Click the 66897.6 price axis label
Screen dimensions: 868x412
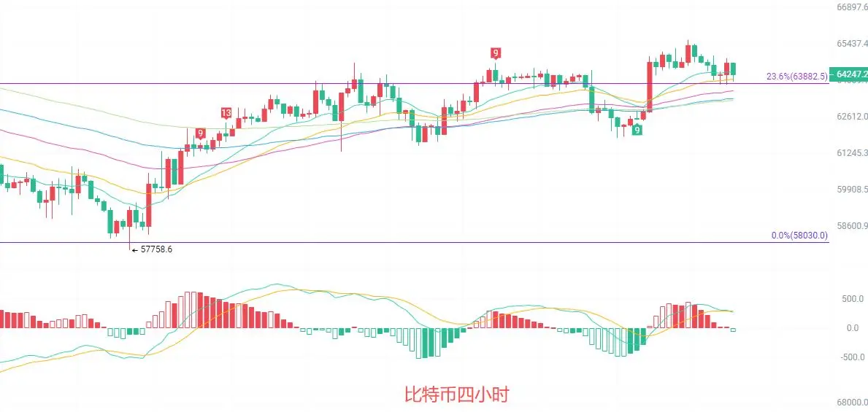[x=852, y=7]
